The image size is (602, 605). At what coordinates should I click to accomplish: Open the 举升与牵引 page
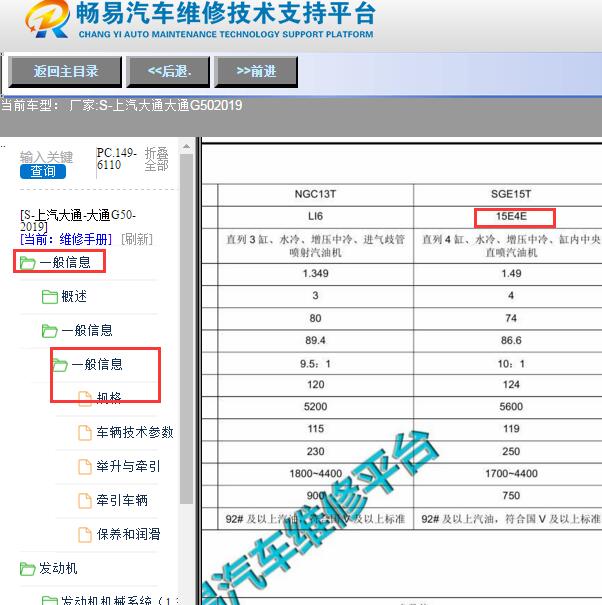(x=128, y=466)
